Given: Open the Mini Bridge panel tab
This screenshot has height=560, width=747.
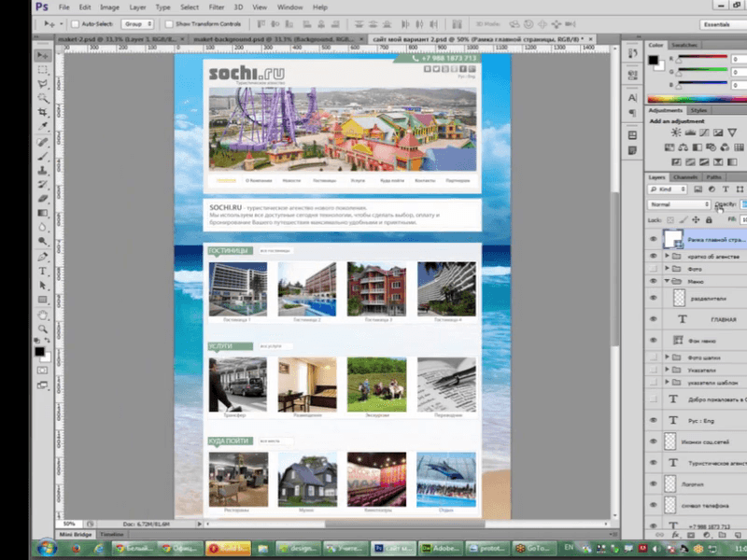Looking at the screenshot, I should [76, 535].
